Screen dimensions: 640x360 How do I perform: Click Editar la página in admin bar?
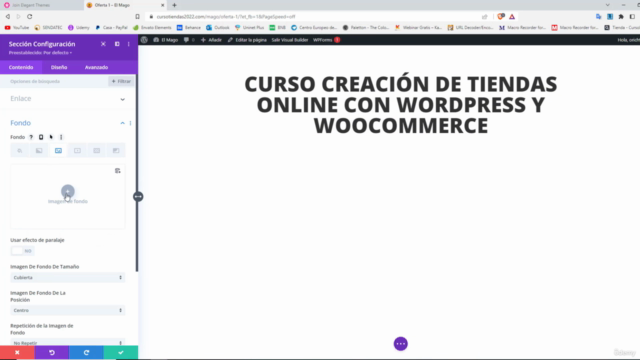pyautogui.click(x=247, y=40)
